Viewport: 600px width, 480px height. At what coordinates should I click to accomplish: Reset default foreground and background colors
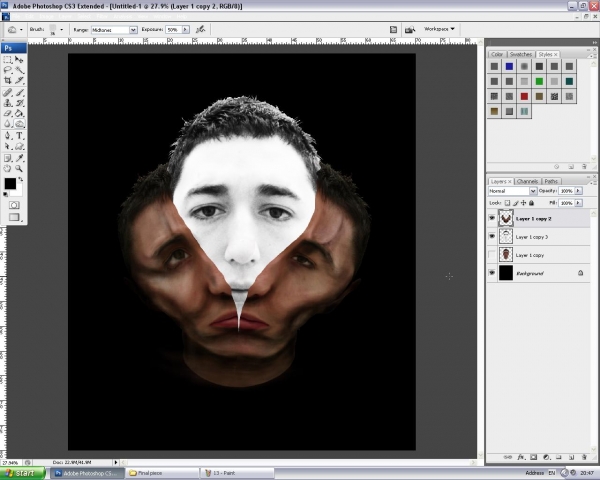6,194
